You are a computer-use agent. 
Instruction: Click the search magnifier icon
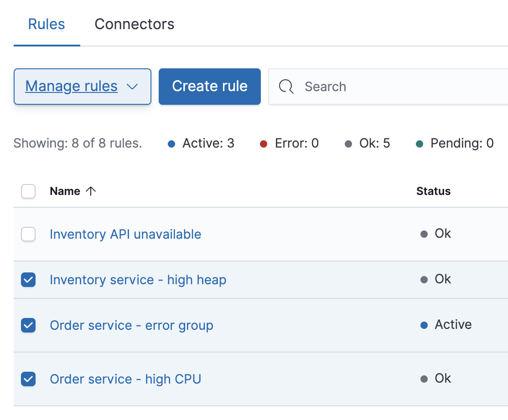click(286, 87)
